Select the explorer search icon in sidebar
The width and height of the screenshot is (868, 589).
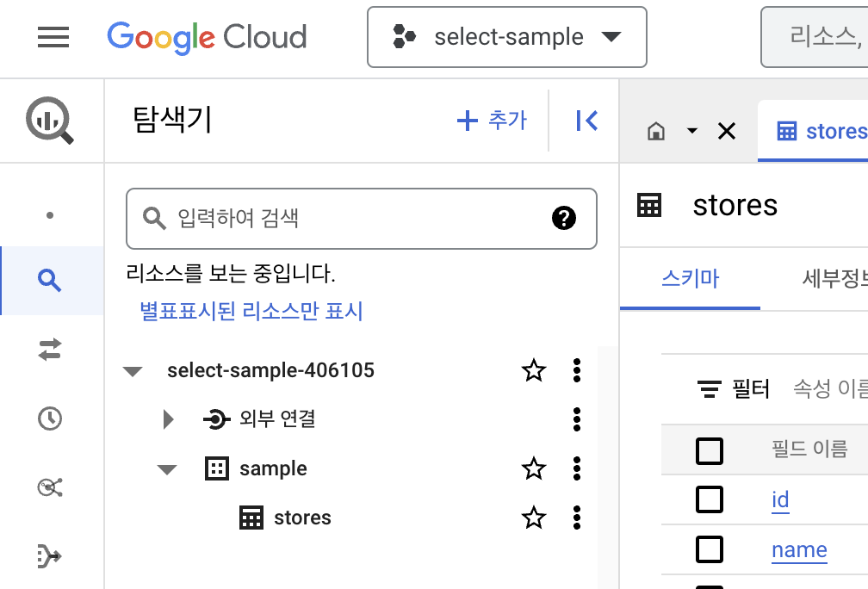coord(50,281)
